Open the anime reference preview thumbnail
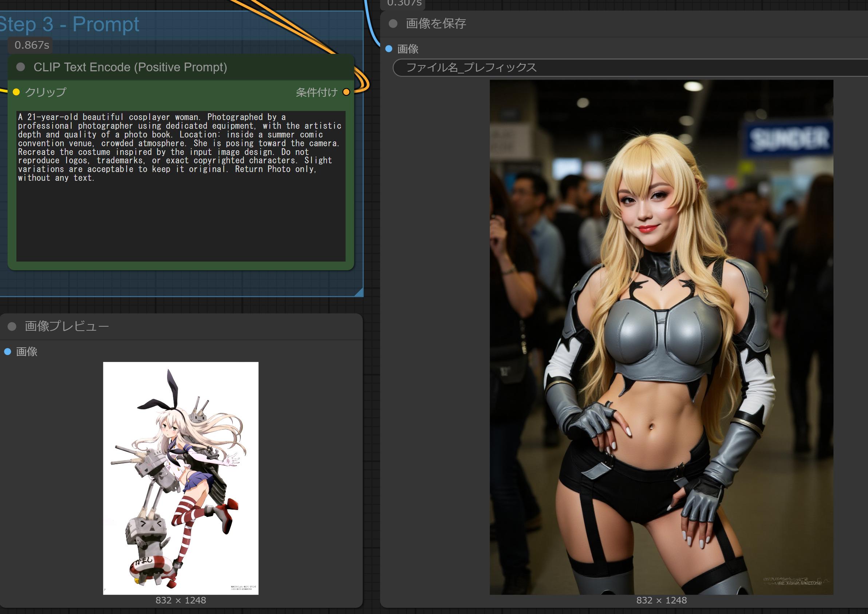868x614 pixels. tap(181, 478)
